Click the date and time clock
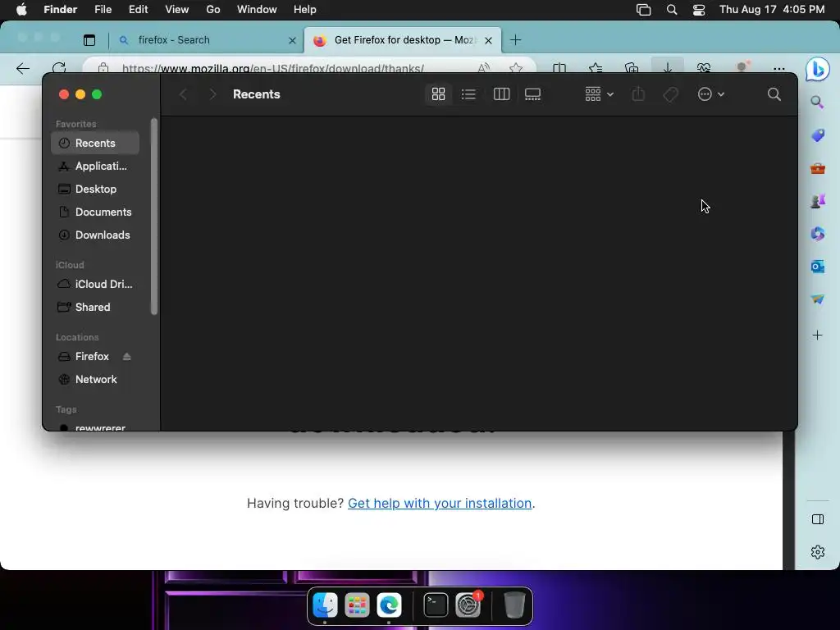 click(772, 10)
